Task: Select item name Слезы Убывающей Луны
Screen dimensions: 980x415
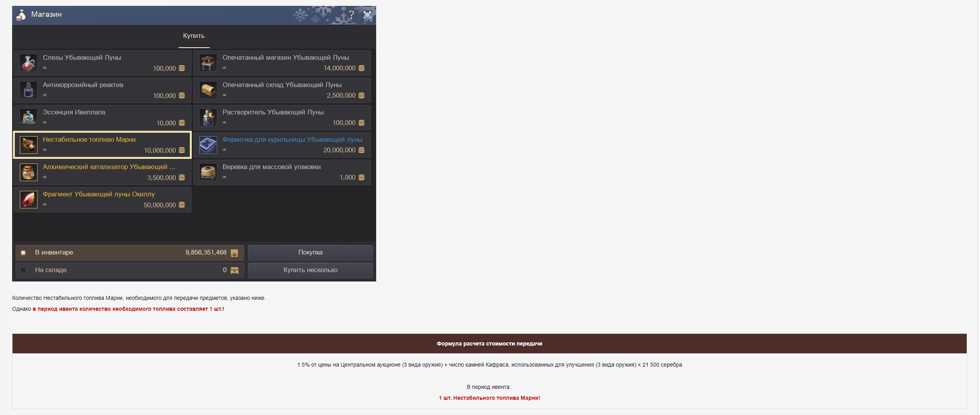Action: [82, 58]
